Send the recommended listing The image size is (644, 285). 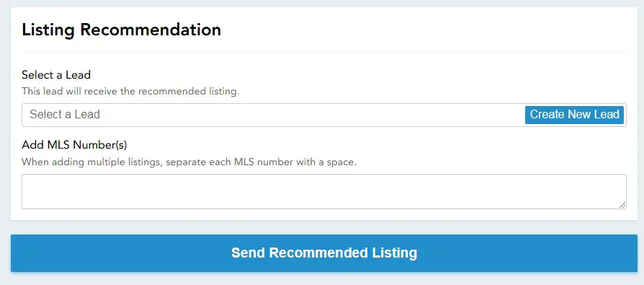[x=324, y=253]
